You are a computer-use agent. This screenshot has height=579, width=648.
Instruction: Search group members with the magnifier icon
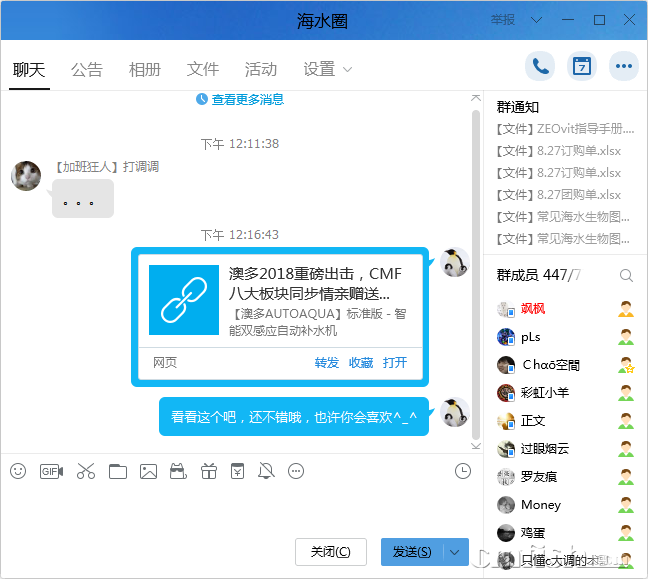coord(626,275)
